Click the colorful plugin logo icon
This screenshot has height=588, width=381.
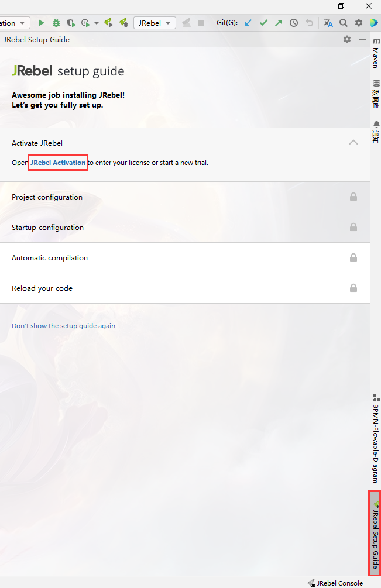(374, 23)
